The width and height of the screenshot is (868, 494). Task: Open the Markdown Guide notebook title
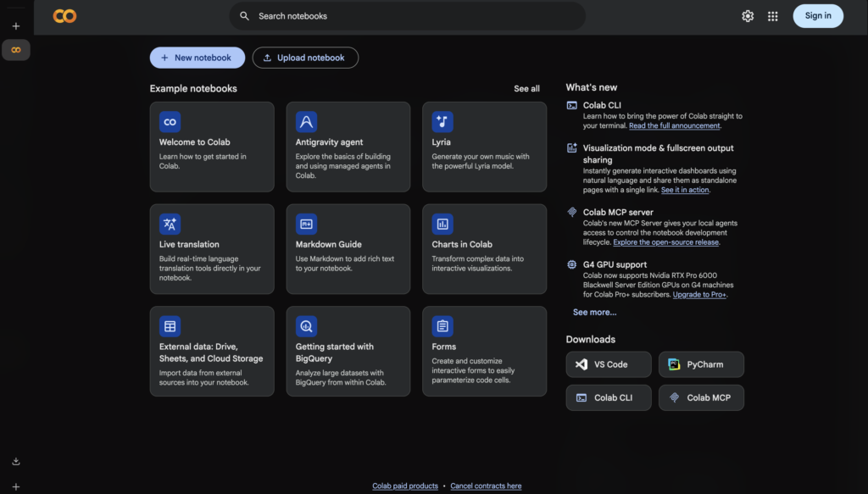[x=328, y=245]
